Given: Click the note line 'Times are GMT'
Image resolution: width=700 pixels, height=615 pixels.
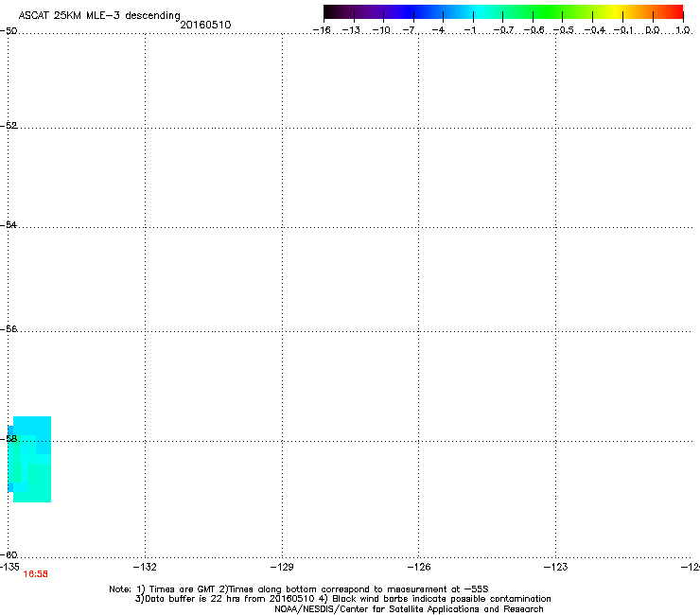Looking at the screenshot, I should tap(183, 589).
